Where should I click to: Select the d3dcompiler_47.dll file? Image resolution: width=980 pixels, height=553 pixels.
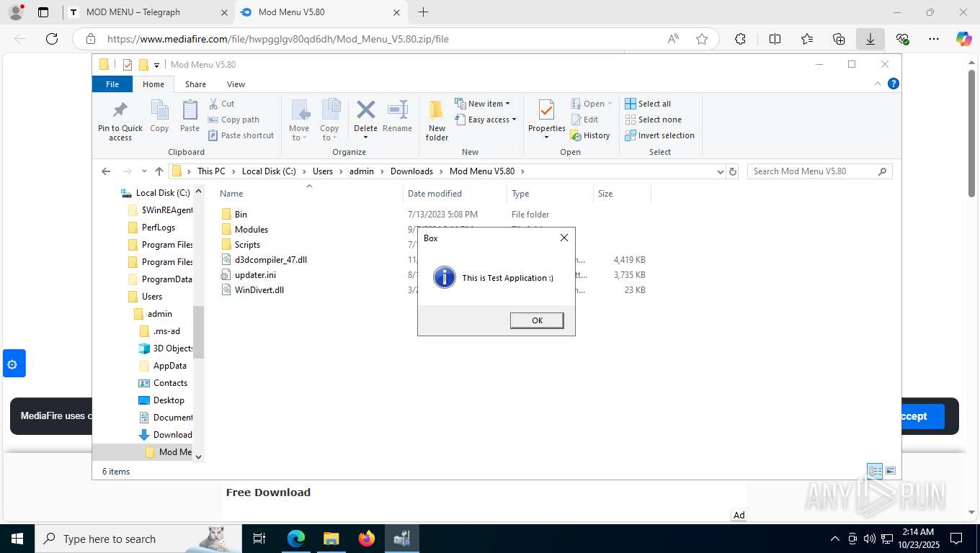tap(270, 260)
